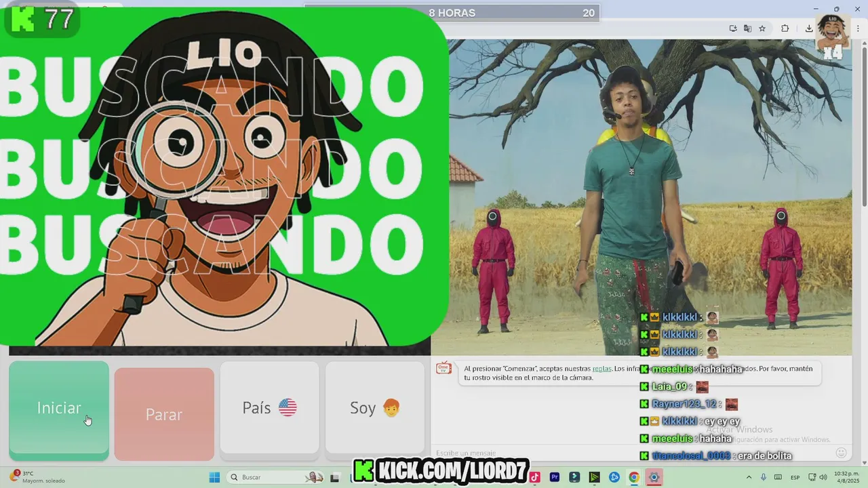Click the taskbar Buscar search box

275,477
